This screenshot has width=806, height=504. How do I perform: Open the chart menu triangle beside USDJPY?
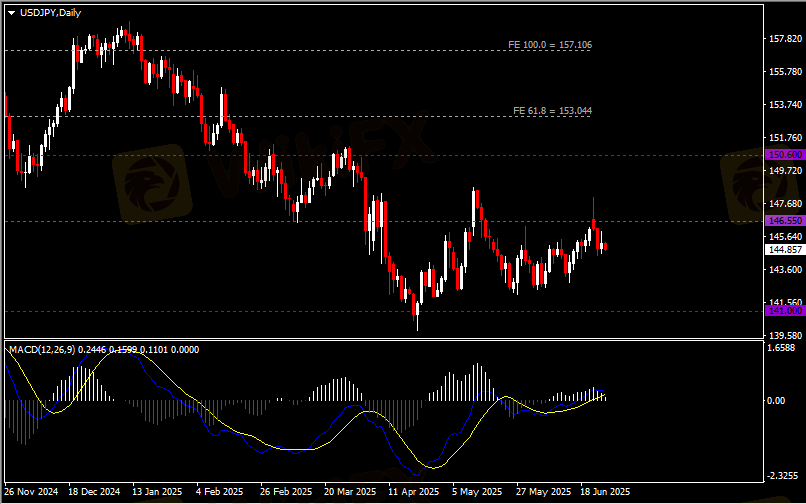pos(11,13)
